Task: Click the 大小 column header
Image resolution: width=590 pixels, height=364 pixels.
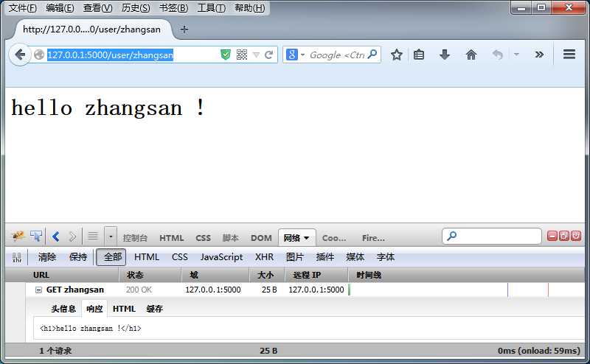Action: (265, 275)
